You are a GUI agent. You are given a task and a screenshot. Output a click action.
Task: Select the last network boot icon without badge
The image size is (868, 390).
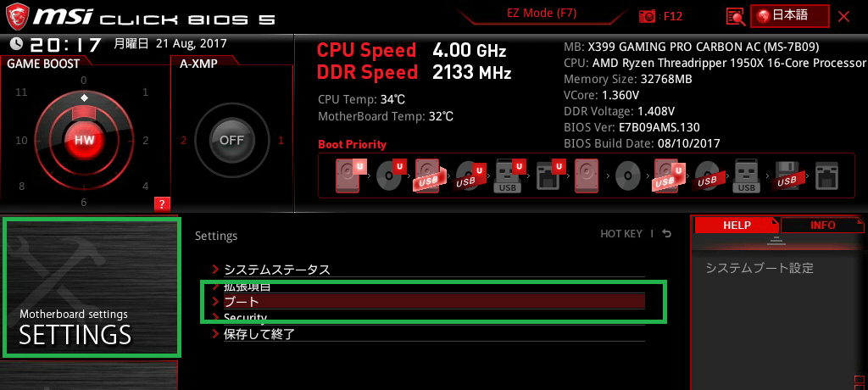(x=827, y=175)
